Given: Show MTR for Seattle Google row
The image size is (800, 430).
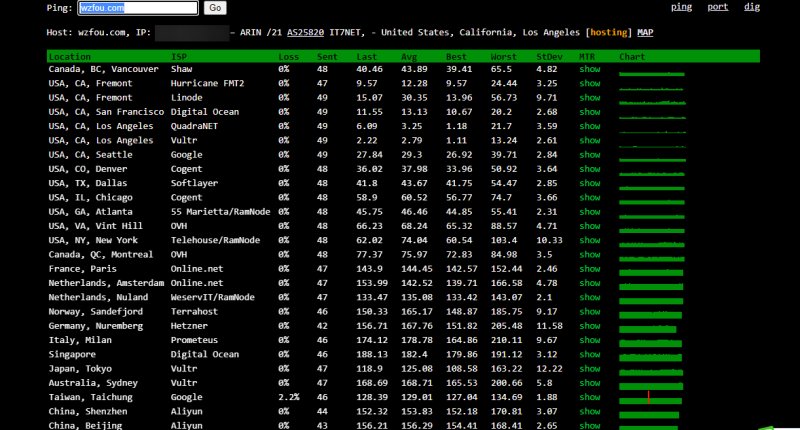Looking at the screenshot, I should 589,155.
